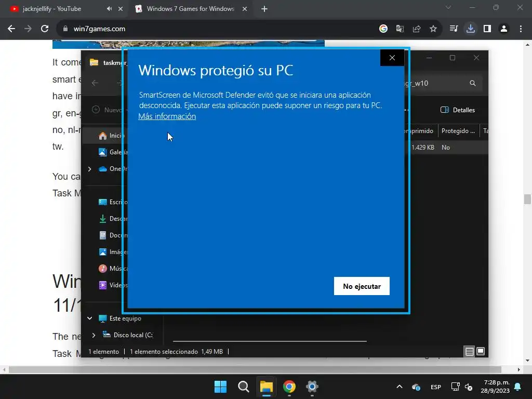Share this page icon in address bar
The width and height of the screenshot is (532, 399).
pyautogui.click(x=417, y=29)
